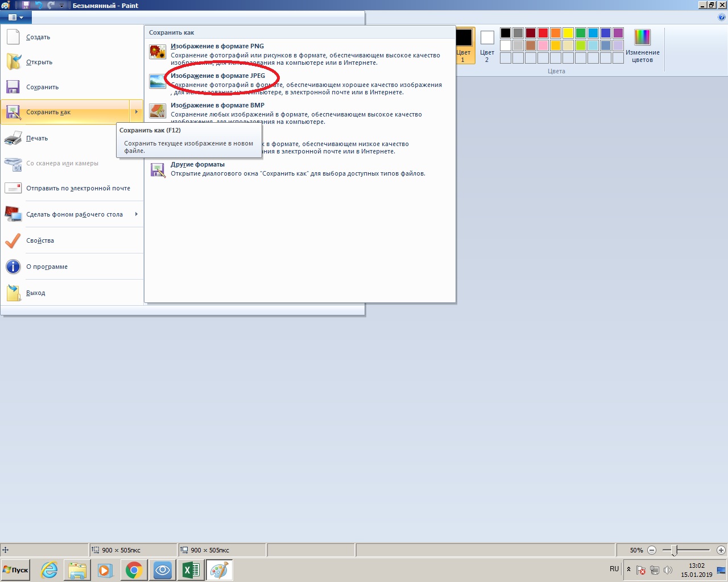Choose Сохранить from the file menu
This screenshot has width=728, height=582.
pyautogui.click(x=72, y=87)
